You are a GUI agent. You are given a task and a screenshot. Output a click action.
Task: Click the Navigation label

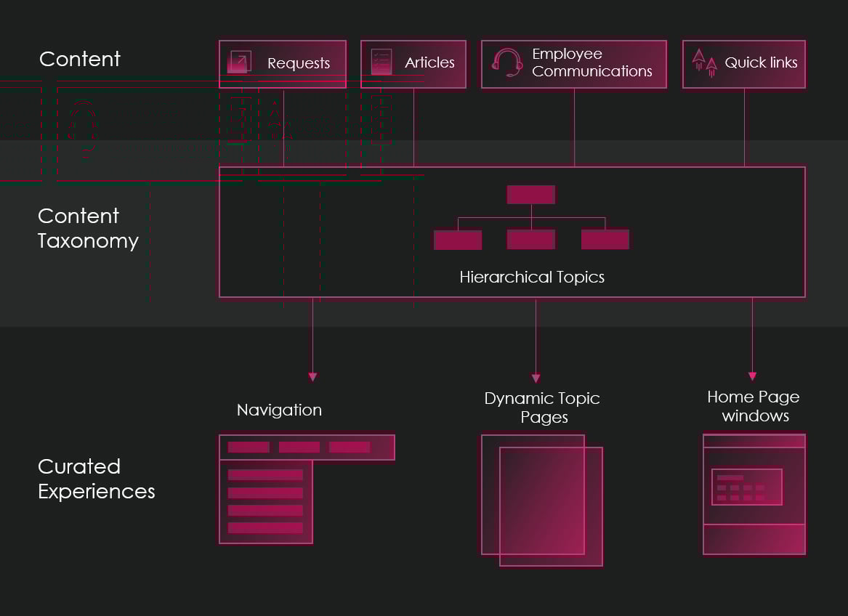279,410
